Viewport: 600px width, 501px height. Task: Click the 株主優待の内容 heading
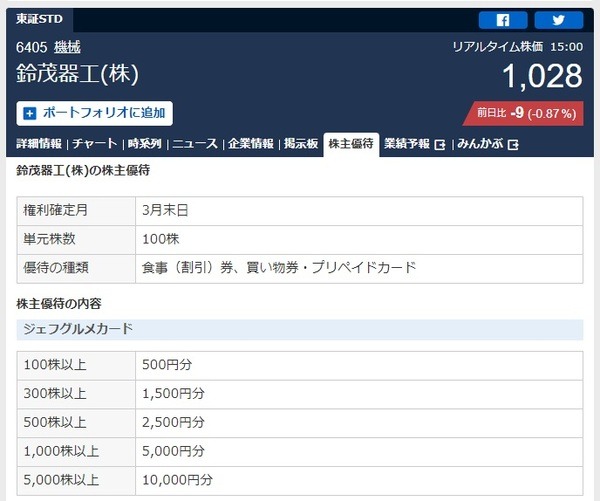(x=59, y=304)
